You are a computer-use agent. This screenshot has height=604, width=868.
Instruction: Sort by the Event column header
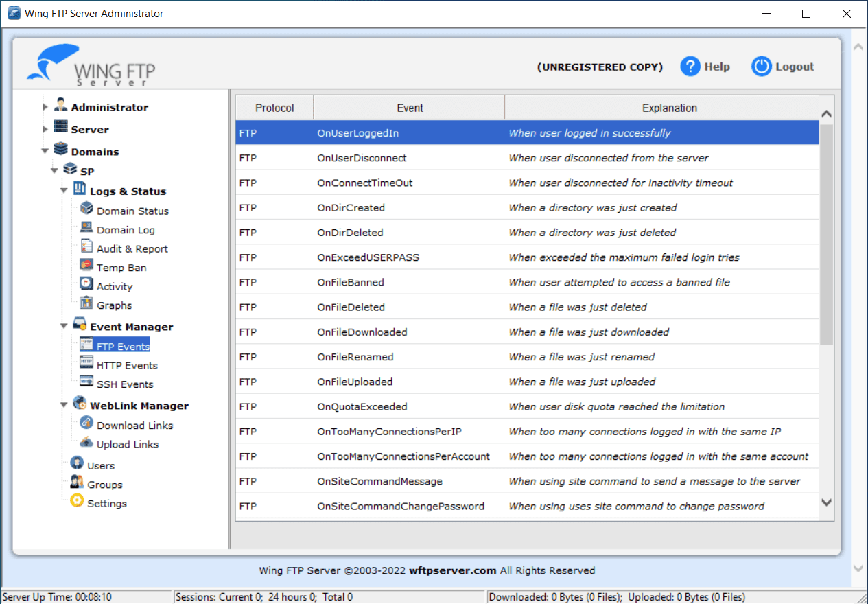pos(410,108)
